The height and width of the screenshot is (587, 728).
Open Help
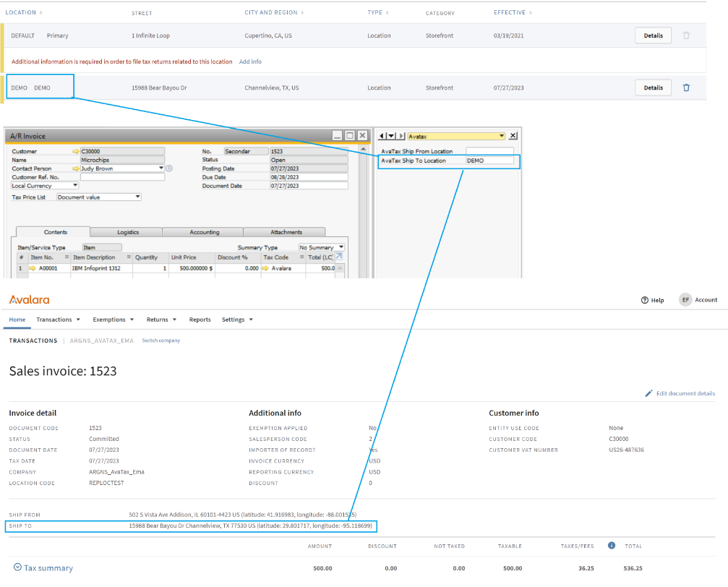pyautogui.click(x=652, y=300)
